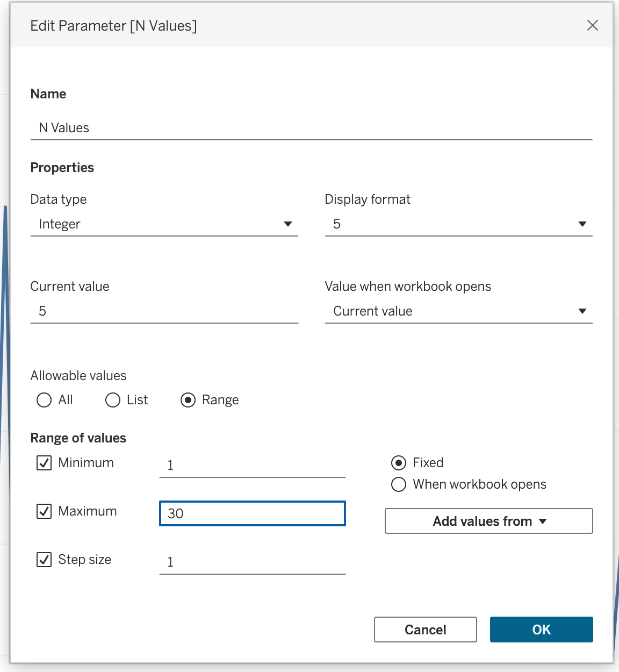This screenshot has height=672, width=619.
Task: Select the All allowable values option
Action: (x=44, y=400)
